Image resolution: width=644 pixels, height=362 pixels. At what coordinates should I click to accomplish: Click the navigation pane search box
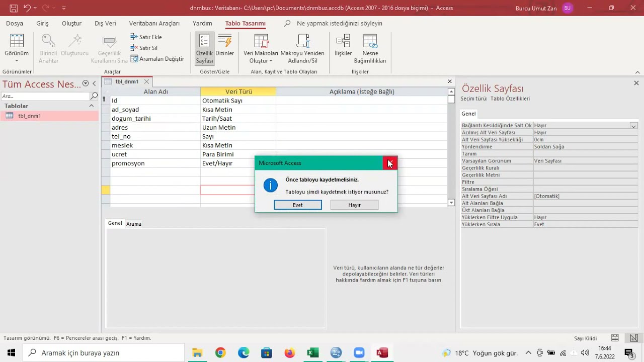(x=45, y=96)
